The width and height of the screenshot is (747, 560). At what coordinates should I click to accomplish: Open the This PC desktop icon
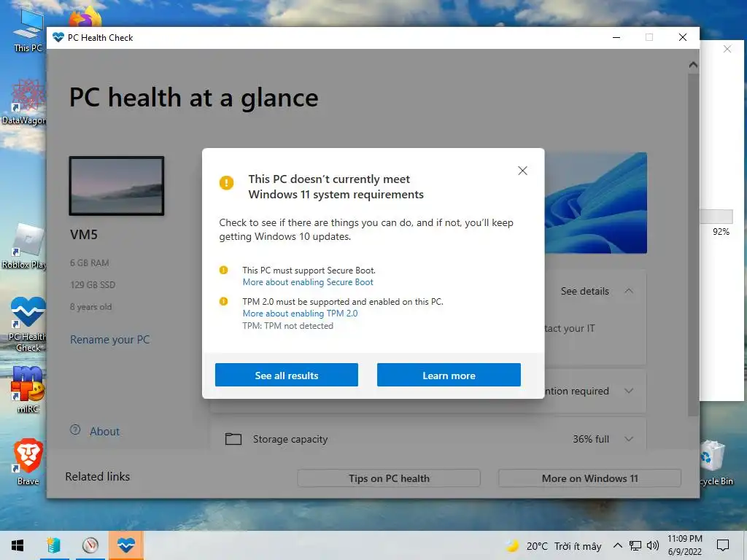click(28, 29)
